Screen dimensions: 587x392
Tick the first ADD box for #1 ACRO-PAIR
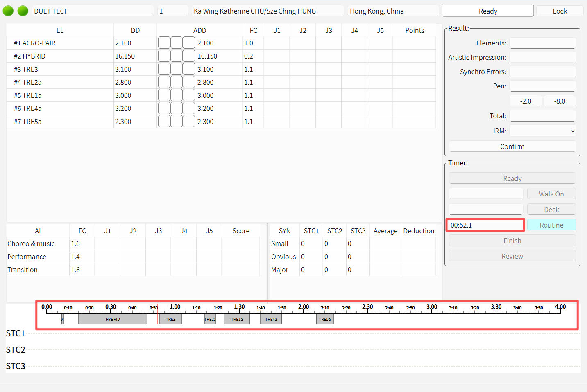click(x=164, y=43)
